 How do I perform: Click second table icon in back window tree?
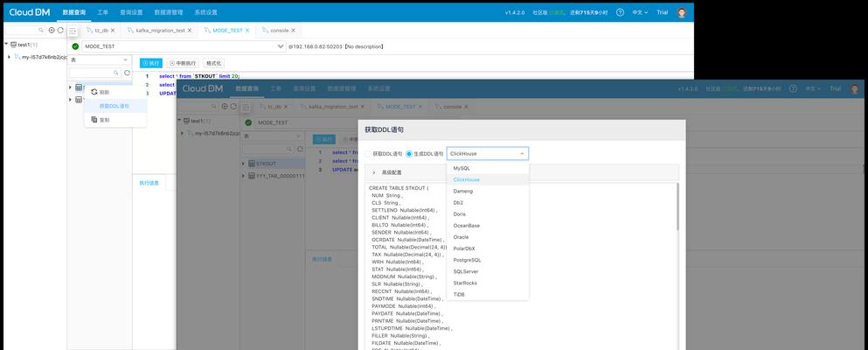point(79,100)
